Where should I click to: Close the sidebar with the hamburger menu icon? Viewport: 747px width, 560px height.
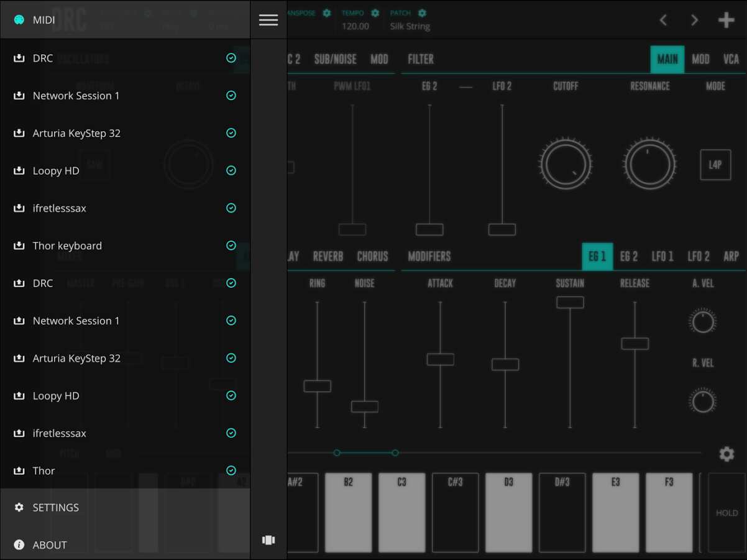268,20
